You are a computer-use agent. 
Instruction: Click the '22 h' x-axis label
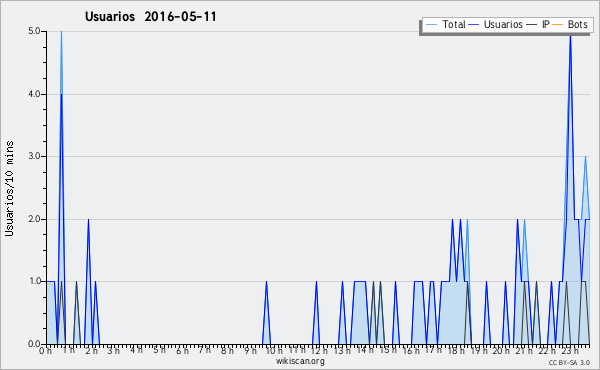[546, 351]
